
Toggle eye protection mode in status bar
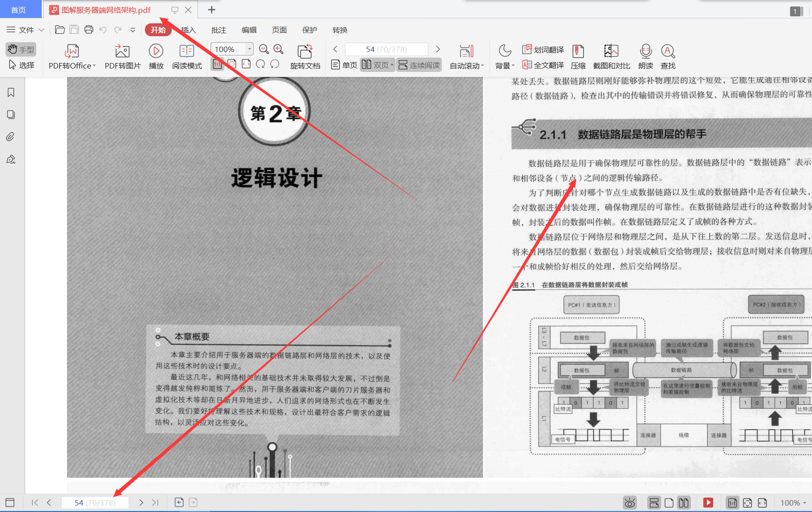pyautogui.click(x=630, y=503)
